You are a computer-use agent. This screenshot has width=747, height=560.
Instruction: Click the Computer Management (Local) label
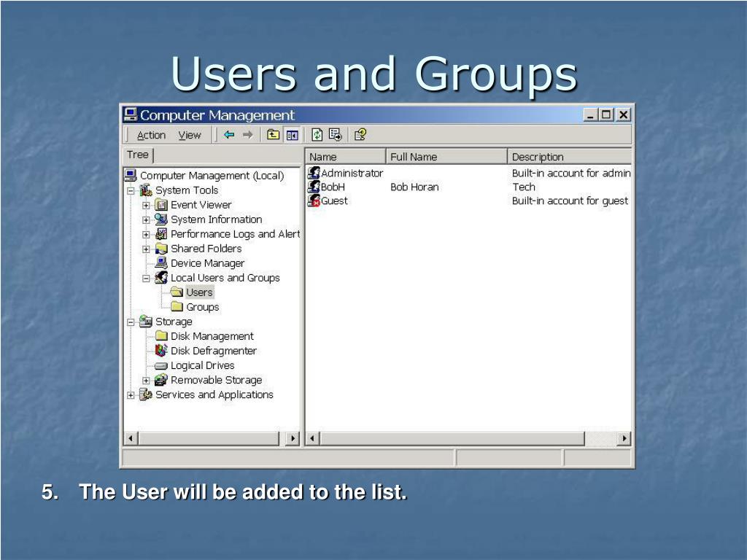tap(212, 176)
